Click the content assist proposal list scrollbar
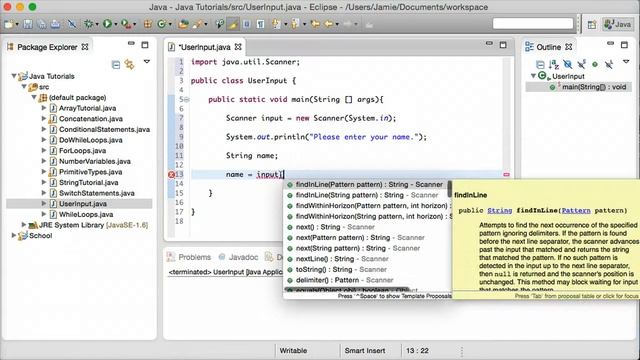Screen dimensions: 640x360 point(449,189)
